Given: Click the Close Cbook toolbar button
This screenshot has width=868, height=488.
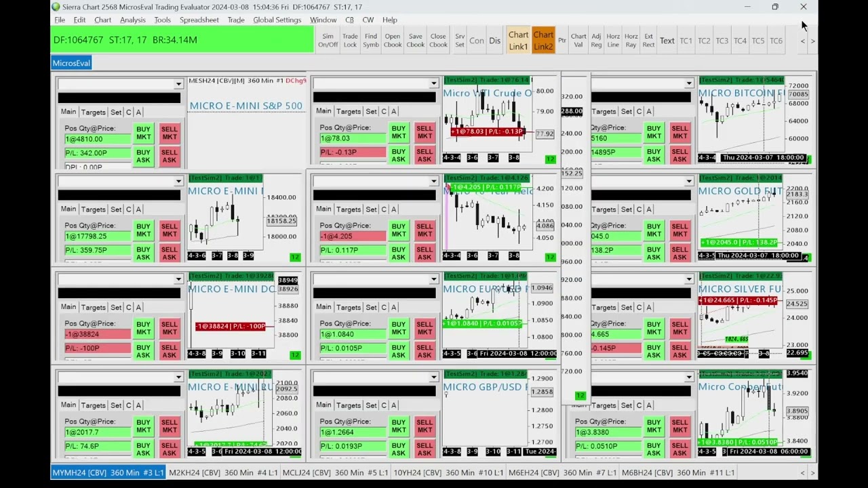Looking at the screenshot, I should [438, 41].
